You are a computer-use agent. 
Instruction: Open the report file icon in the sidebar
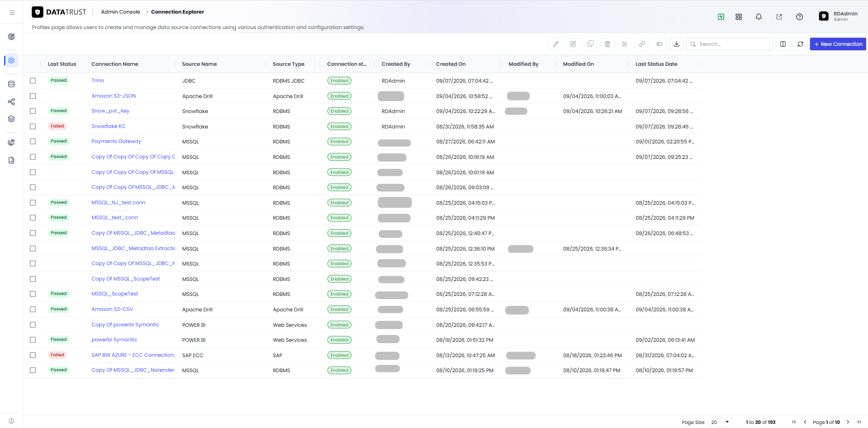[x=11, y=160]
